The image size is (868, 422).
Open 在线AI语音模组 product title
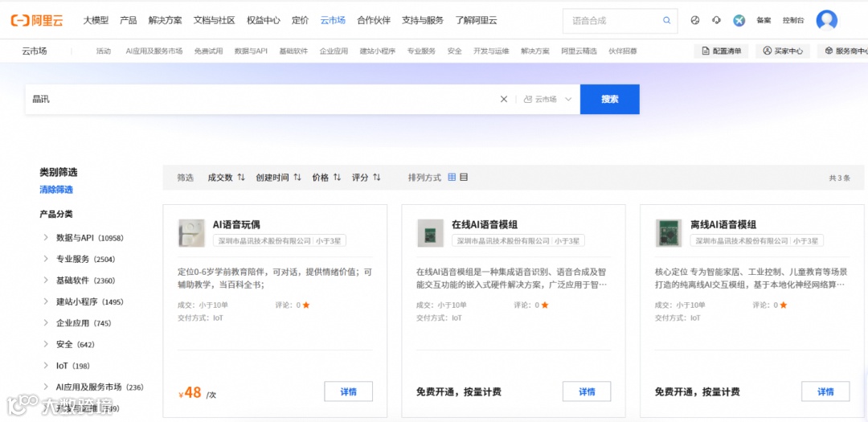[485, 225]
